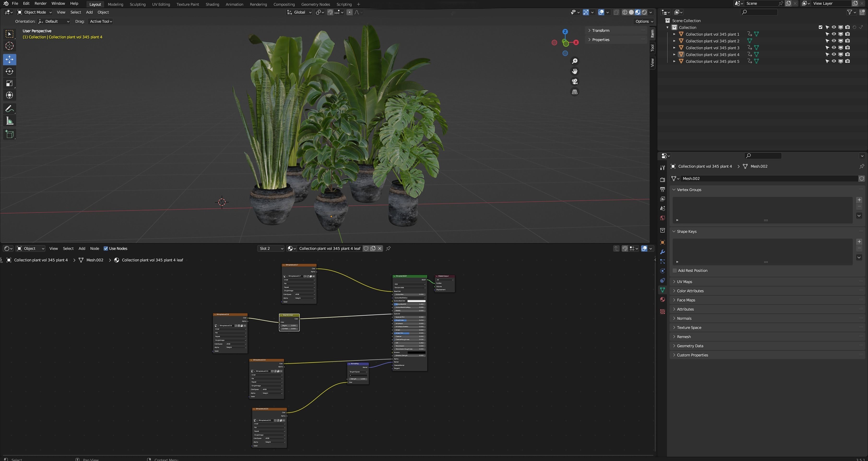The width and height of the screenshot is (868, 461).
Task: Open the Texture properties checker icon
Action: tap(662, 312)
